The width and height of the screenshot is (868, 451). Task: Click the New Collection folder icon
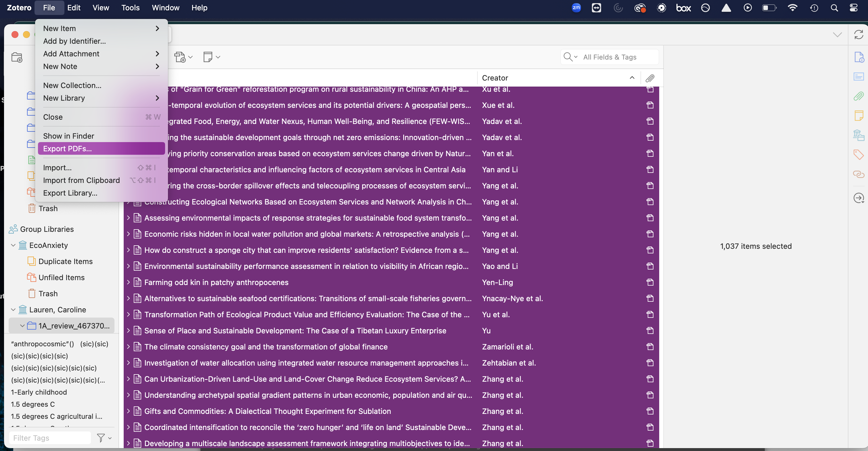click(x=17, y=57)
